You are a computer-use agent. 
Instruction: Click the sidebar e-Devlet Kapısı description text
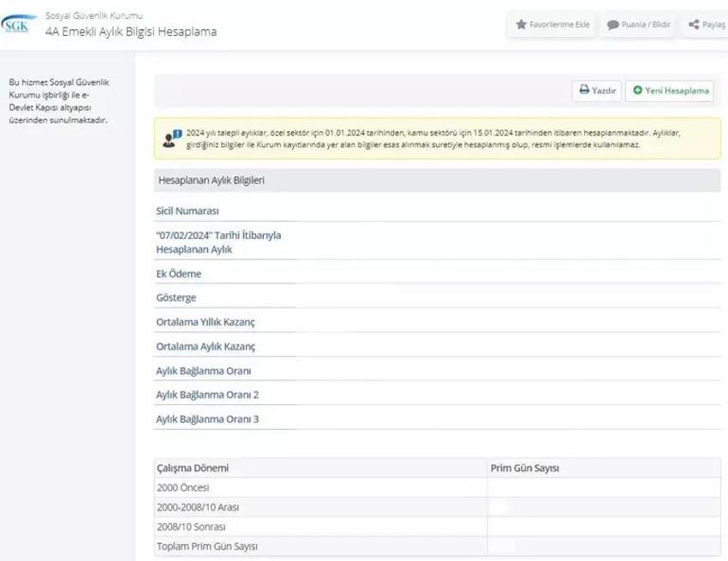click(x=59, y=101)
